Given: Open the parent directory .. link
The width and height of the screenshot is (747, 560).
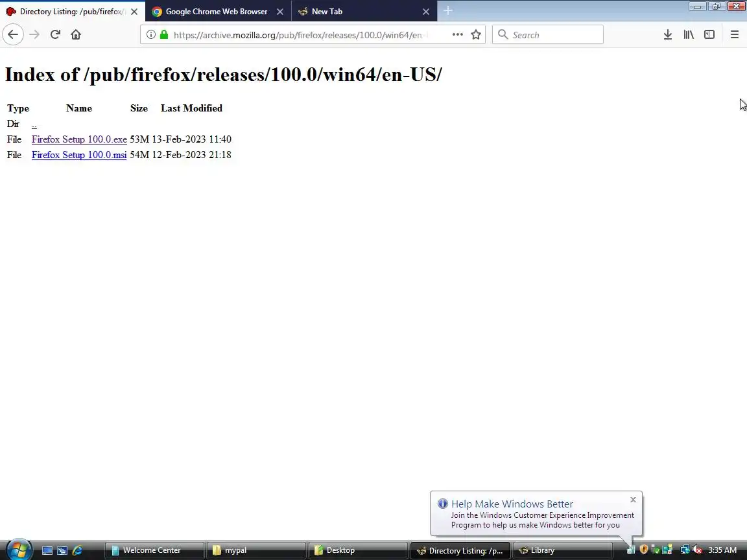Looking at the screenshot, I should click(34, 124).
